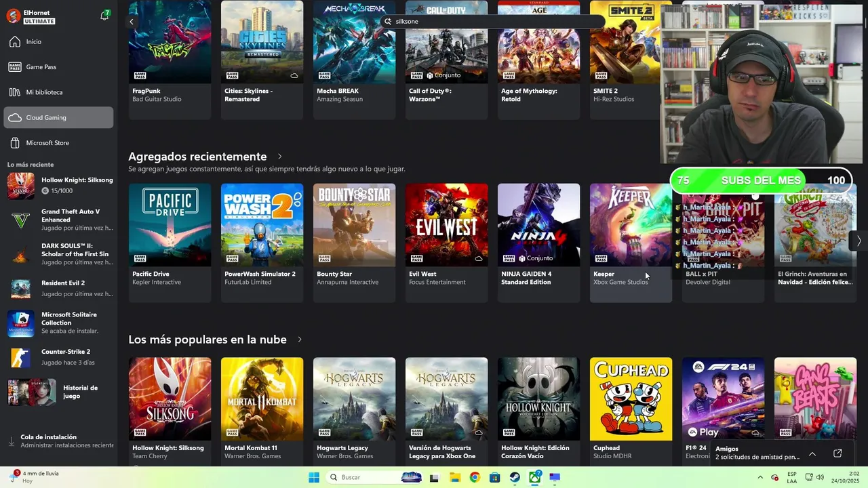
Task: Click Conjunto badge on Call of Duty
Action: tap(444, 75)
